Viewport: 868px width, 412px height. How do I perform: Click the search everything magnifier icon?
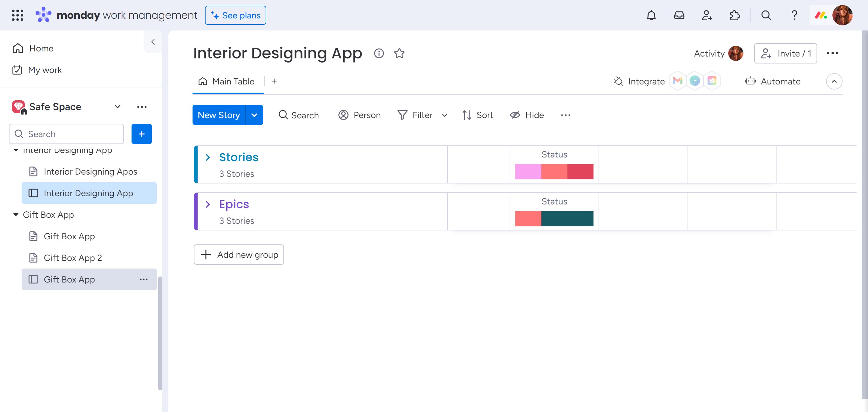(x=766, y=16)
